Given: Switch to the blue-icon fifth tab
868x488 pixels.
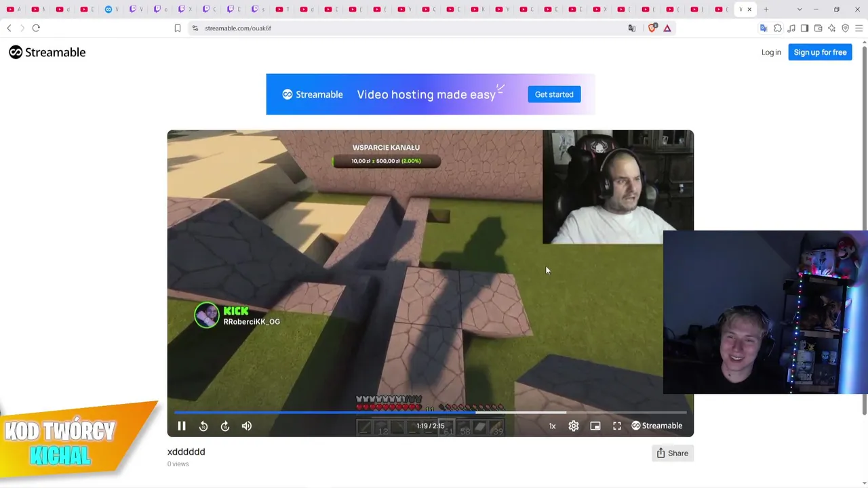Looking at the screenshot, I should click(x=112, y=9).
